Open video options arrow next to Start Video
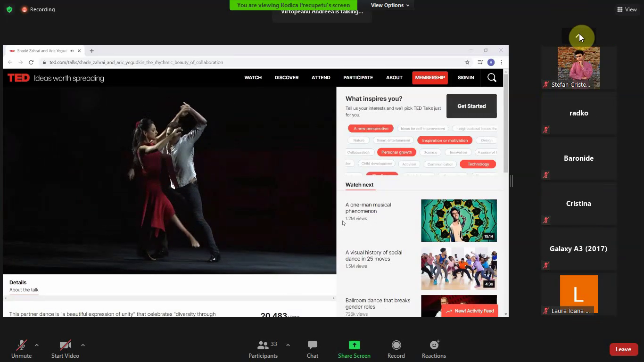 83,345
